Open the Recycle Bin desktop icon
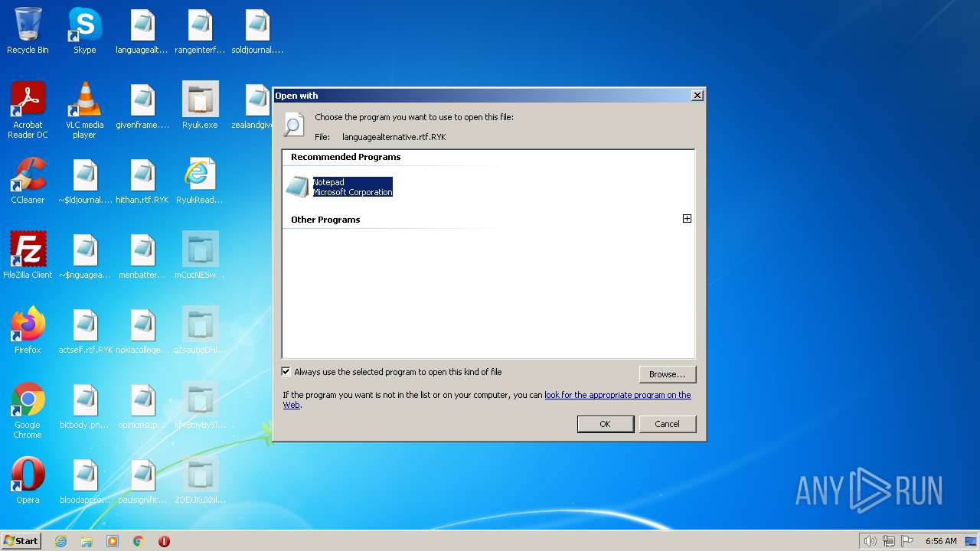Image resolution: width=980 pixels, height=551 pixels. pos(28,31)
